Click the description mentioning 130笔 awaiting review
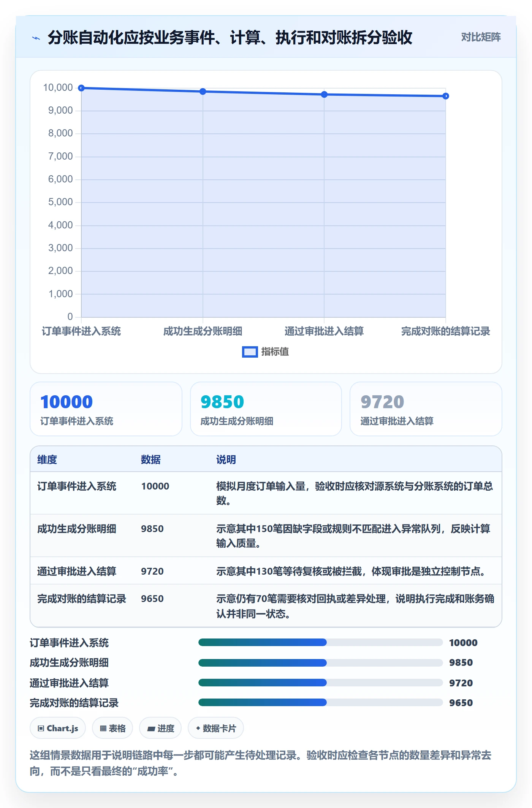This screenshot has height=808, width=532. [352, 572]
